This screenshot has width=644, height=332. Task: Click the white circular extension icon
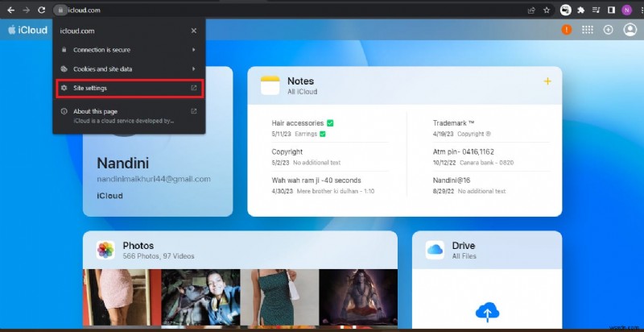tap(566, 10)
